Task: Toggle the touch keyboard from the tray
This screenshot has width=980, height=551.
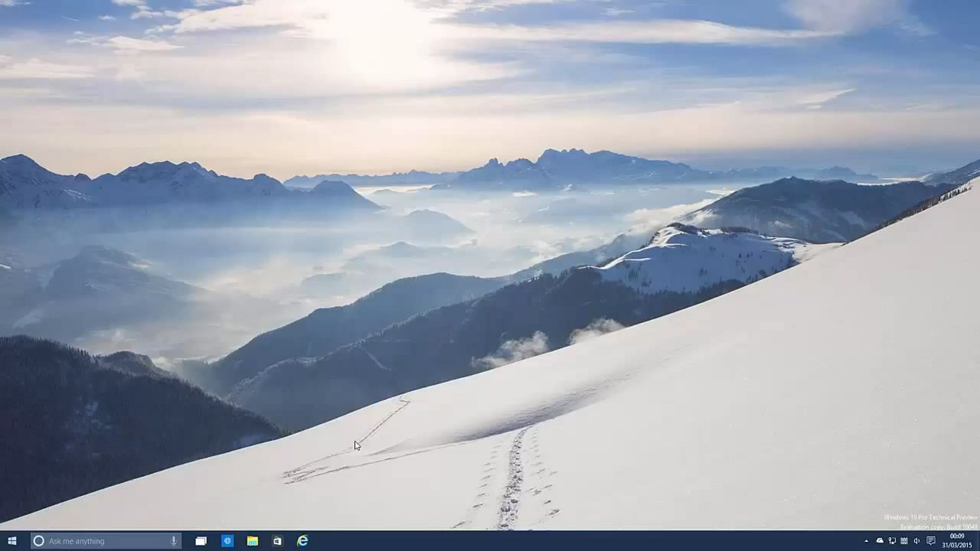Action: (905, 541)
